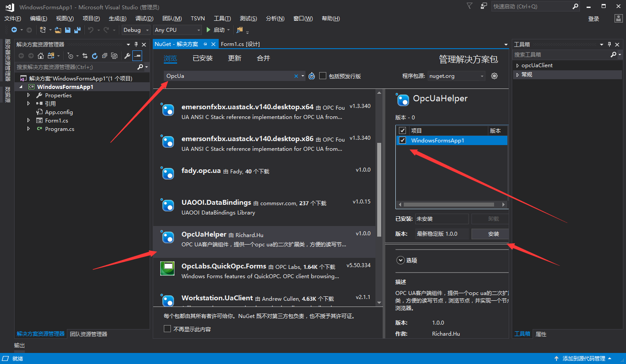Click the refresh icon in Solution Explorer toolbar

tap(95, 56)
